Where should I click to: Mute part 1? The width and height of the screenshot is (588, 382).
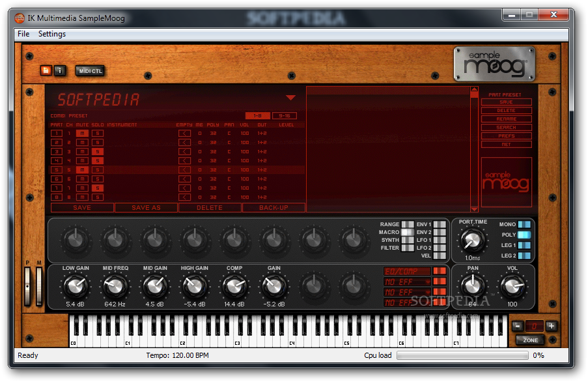[82, 133]
